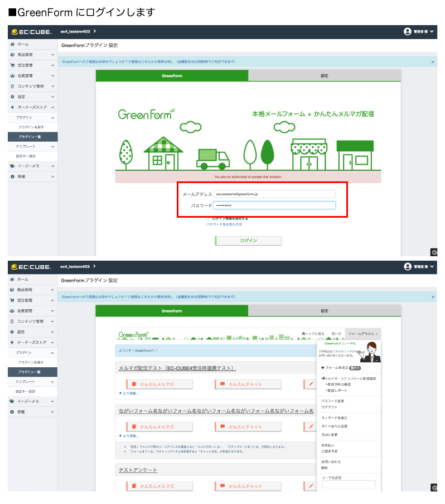Dismiss the info banner with X in the upper screenshot
Viewport: 445px width, 504px height.
[433, 62]
